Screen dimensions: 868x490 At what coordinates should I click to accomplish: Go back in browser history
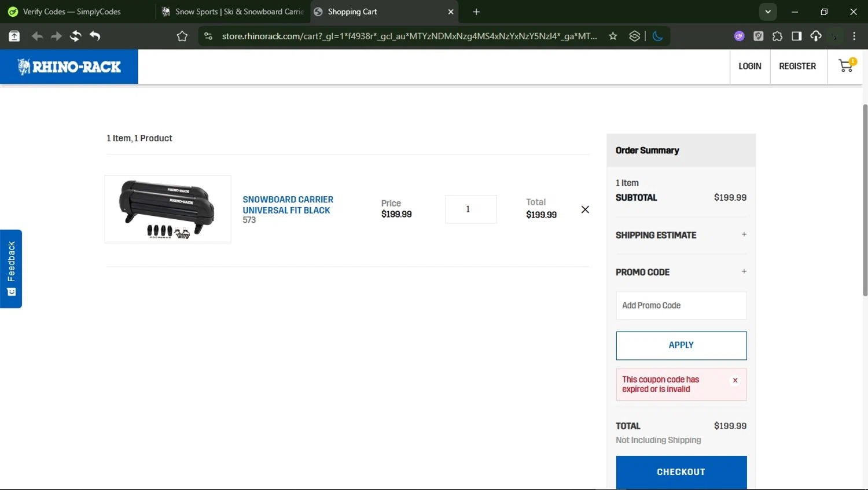click(x=37, y=36)
